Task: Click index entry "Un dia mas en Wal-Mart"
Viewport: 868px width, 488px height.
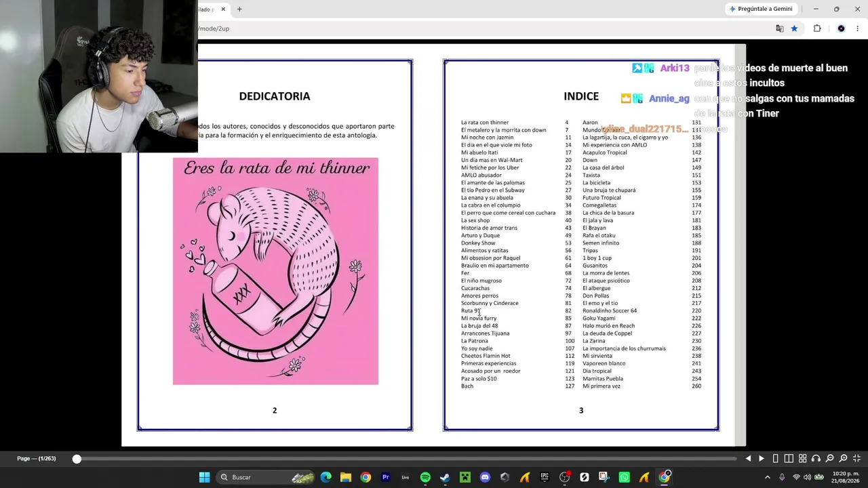Action: tap(492, 160)
